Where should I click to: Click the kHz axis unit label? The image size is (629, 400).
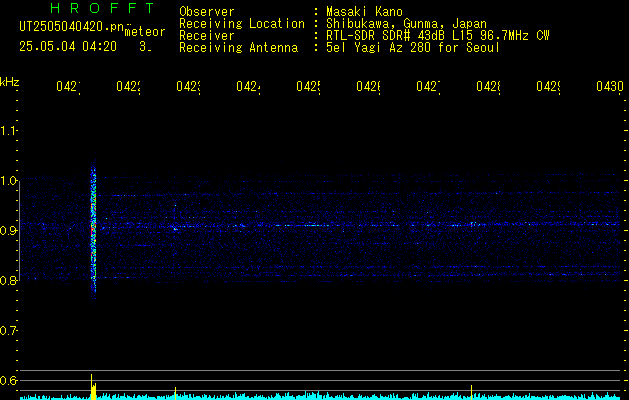pyautogui.click(x=10, y=82)
